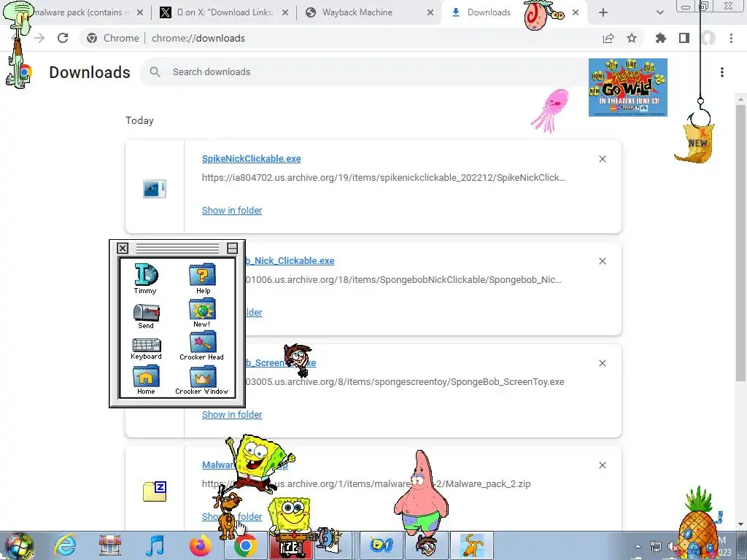Show hidden system tray icons
The width and height of the screenshot is (747, 560).
click(x=638, y=546)
